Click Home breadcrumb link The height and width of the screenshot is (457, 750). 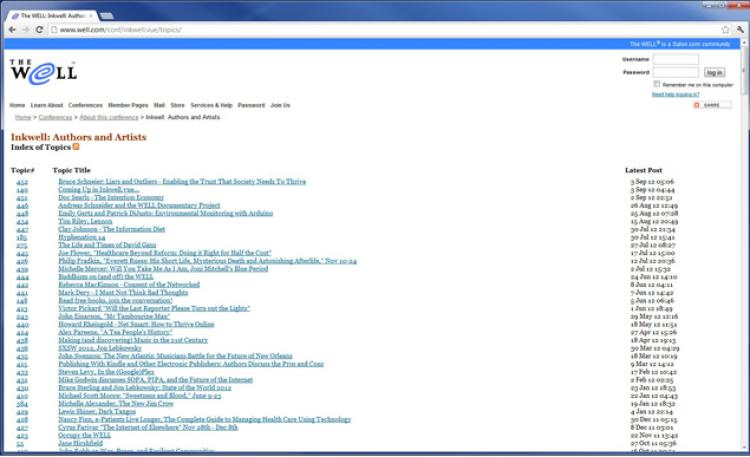pyautogui.click(x=23, y=117)
